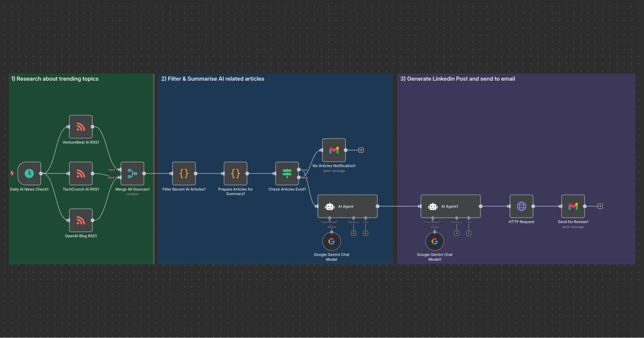The height and width of the screenshot is (338, 644).
Task: Open the Daily AI News Check1 schedule trigger node
Action: [x=29, y=174]
